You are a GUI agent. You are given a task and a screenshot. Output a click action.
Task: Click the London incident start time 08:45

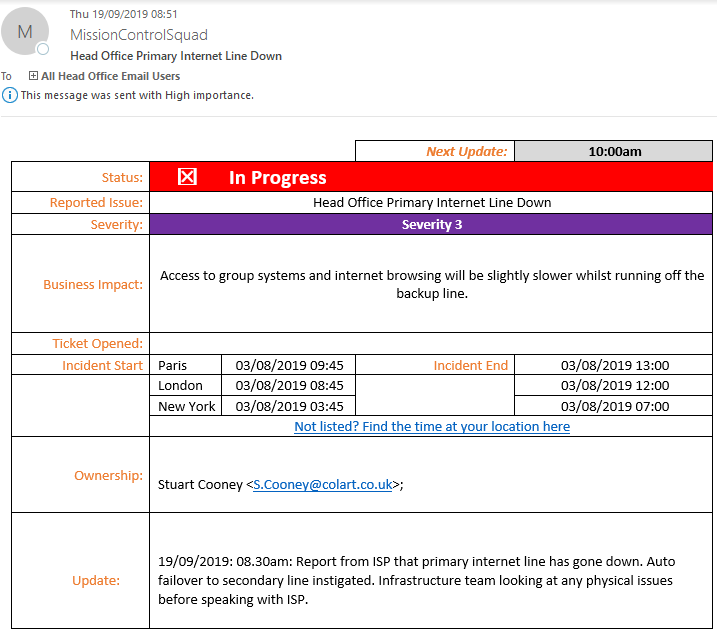pyautogui.click(x=289, y=385)
